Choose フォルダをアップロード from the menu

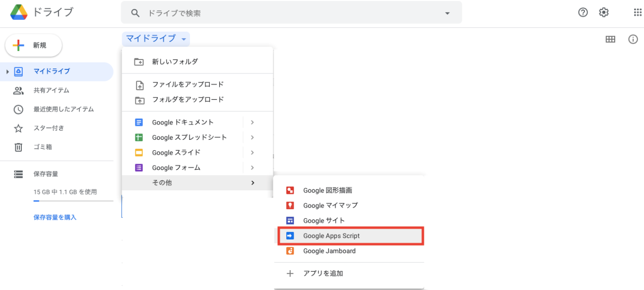point(197,100)
